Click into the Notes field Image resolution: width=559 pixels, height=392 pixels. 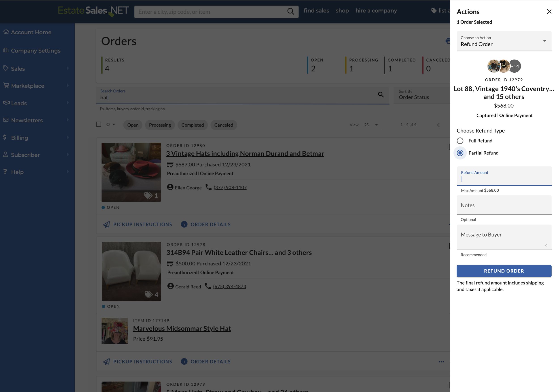(x=504, y=205)
